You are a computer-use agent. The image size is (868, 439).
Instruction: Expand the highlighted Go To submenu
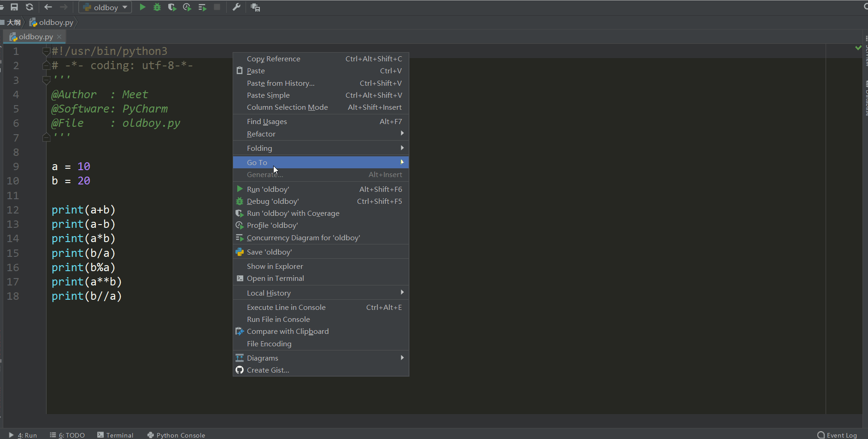(321, 162)
